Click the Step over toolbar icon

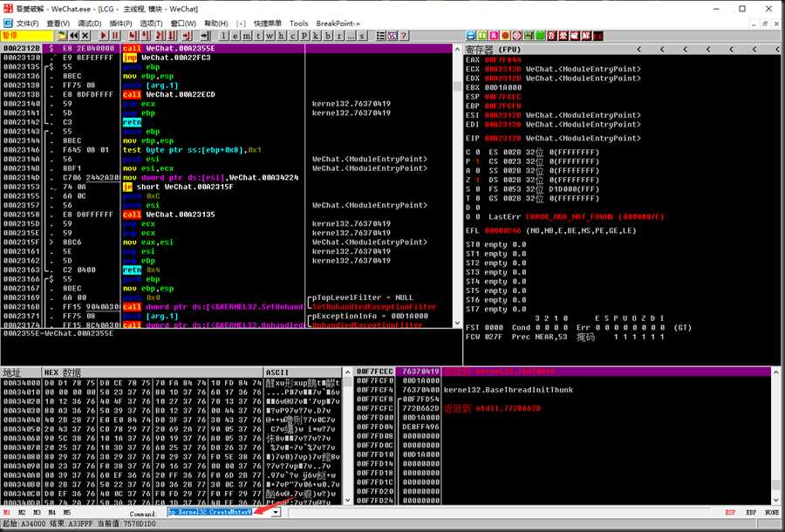click(x=145, y=36)
